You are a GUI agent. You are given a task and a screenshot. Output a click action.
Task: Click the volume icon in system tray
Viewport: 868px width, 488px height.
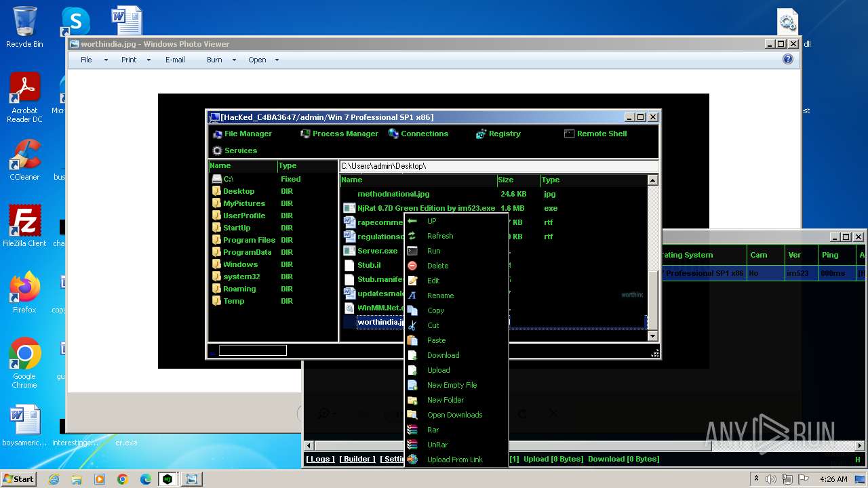click(x=770, y=479)
